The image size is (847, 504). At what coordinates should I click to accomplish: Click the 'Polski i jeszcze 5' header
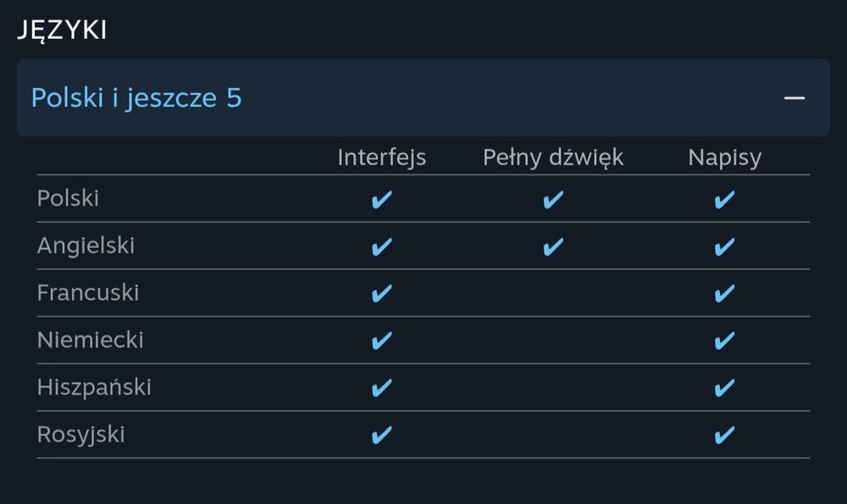pos(136,98)
